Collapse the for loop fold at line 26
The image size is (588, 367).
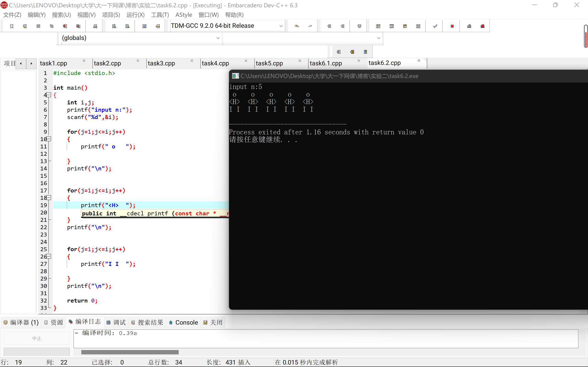pos(49,256)
